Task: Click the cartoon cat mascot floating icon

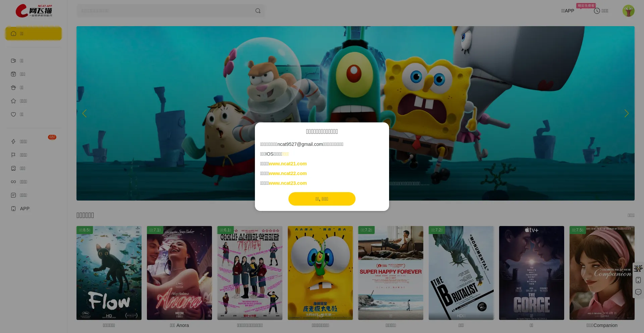Action: 638,268
